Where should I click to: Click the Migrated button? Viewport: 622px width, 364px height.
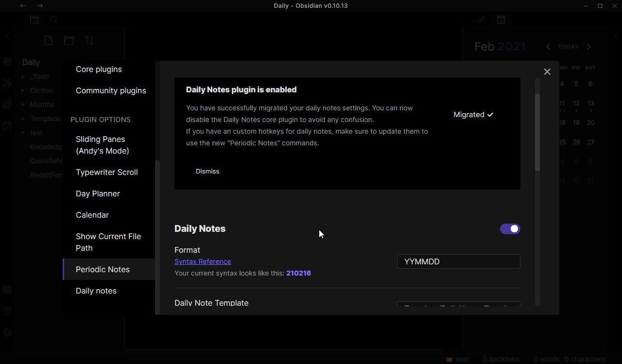(473, 115)
